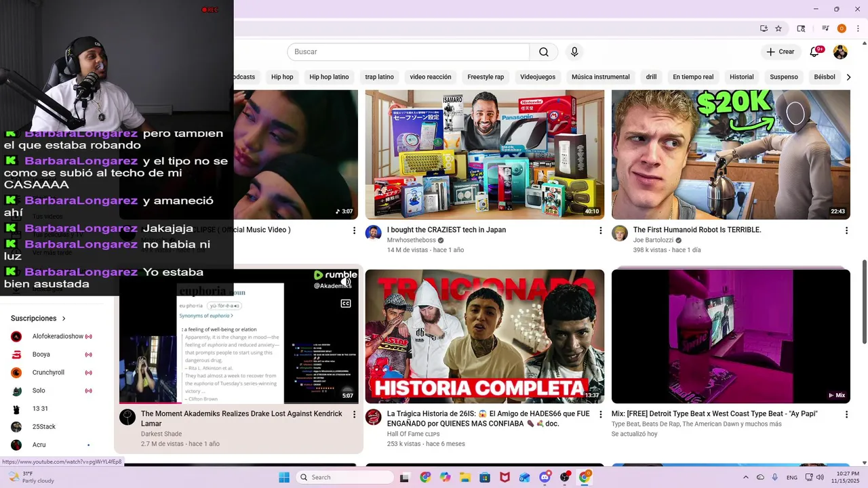The width and height of the screenshot is (868, 488).
Task: Open the $20K humanoid robot thumbnail
Action: (x=731, y=155)
